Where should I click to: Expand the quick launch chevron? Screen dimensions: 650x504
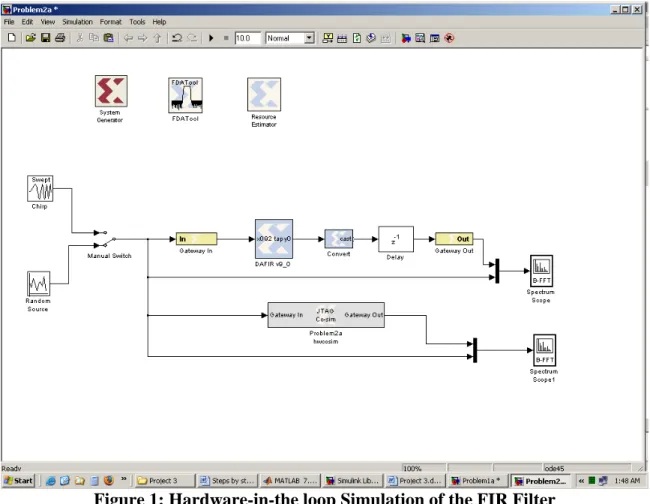click(x=124, y=479)
